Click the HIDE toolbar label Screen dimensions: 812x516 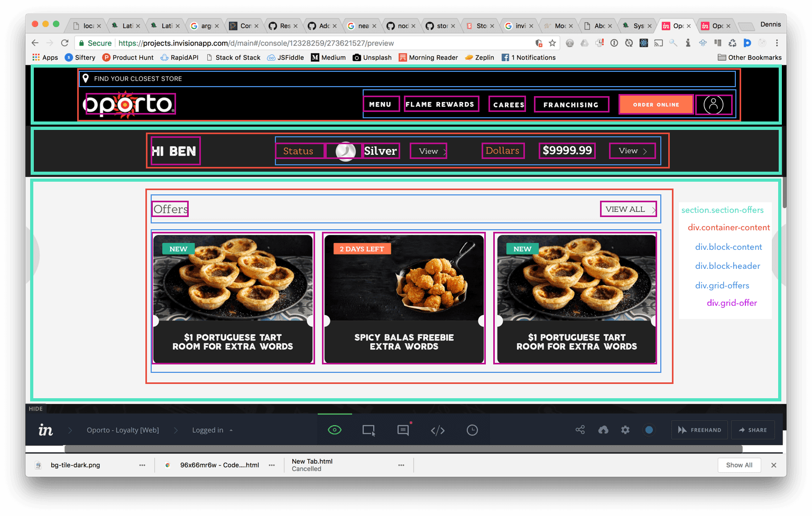coord(35,409)
